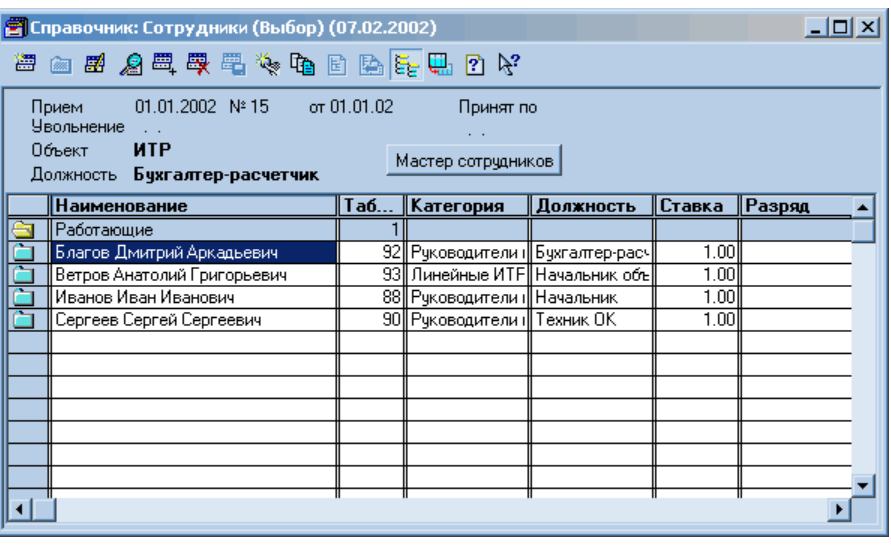The height and width of the screenshot is (547, 891).
Task: Click the Начальник объ position cell
Action: (592, 275)
